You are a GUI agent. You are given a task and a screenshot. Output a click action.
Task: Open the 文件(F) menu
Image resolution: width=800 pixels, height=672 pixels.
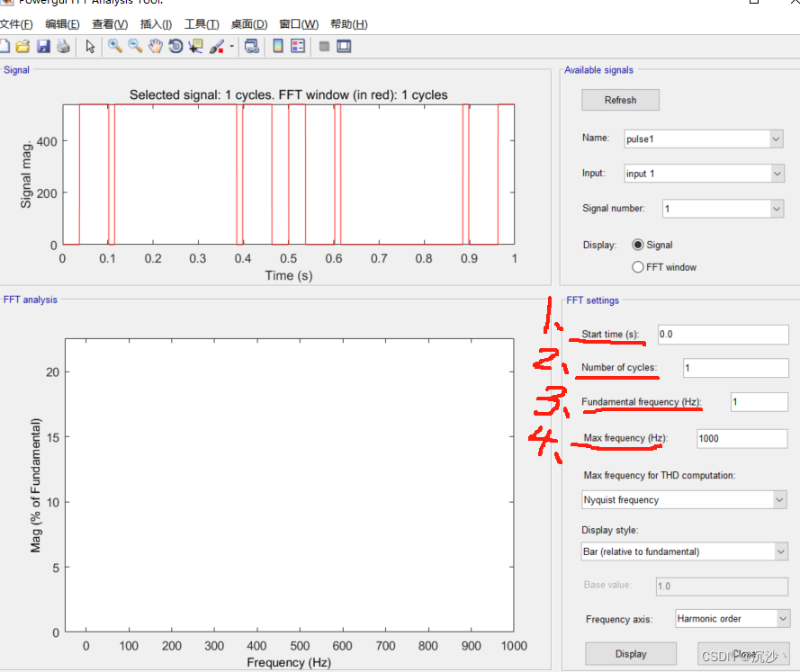(x=16, y=24)
